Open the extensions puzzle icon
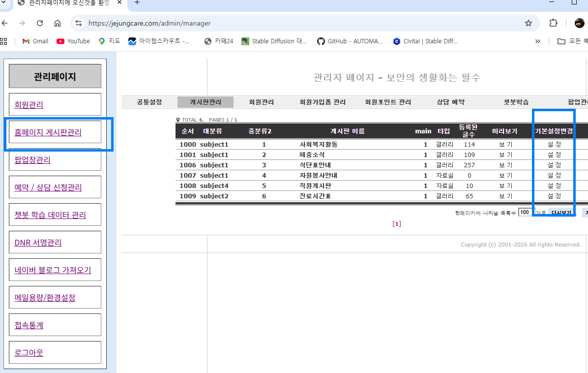 pyautogui.click(x=553, y=23)
